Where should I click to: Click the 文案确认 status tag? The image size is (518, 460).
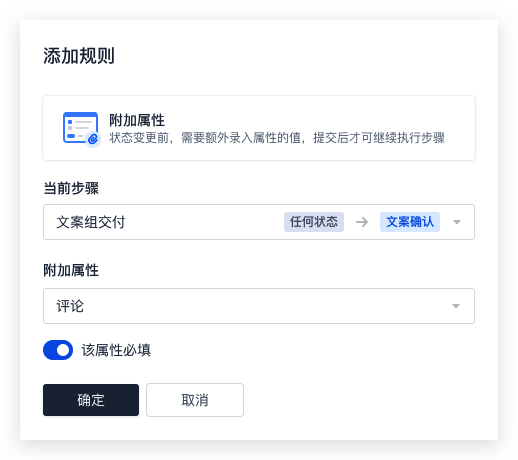pos(410,222)
